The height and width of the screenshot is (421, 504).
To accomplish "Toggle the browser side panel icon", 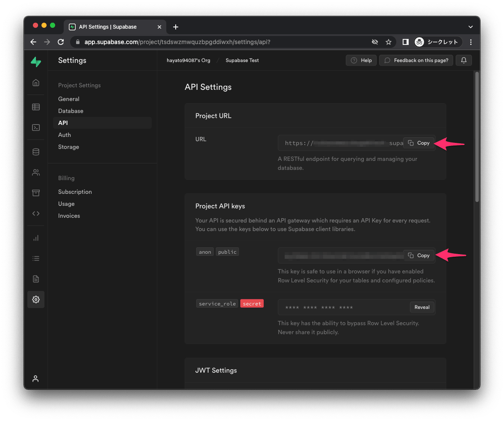I will click(405, 42).
